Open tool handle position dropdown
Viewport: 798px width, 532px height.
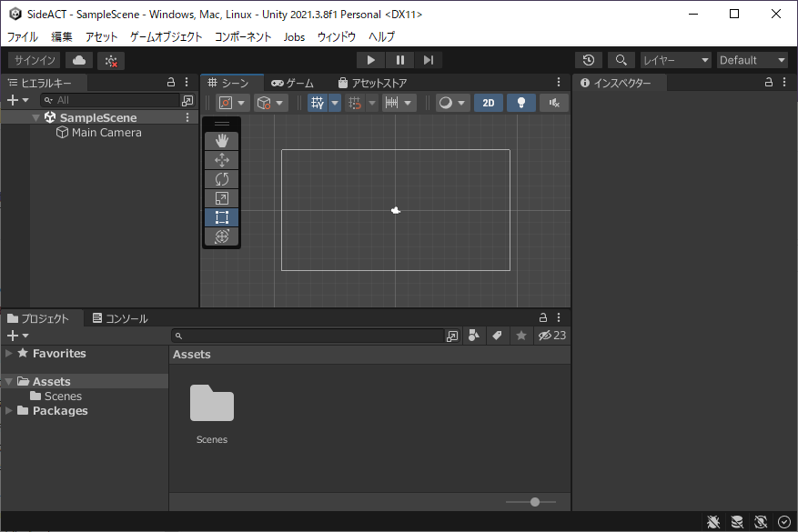[x=231, y=103]
